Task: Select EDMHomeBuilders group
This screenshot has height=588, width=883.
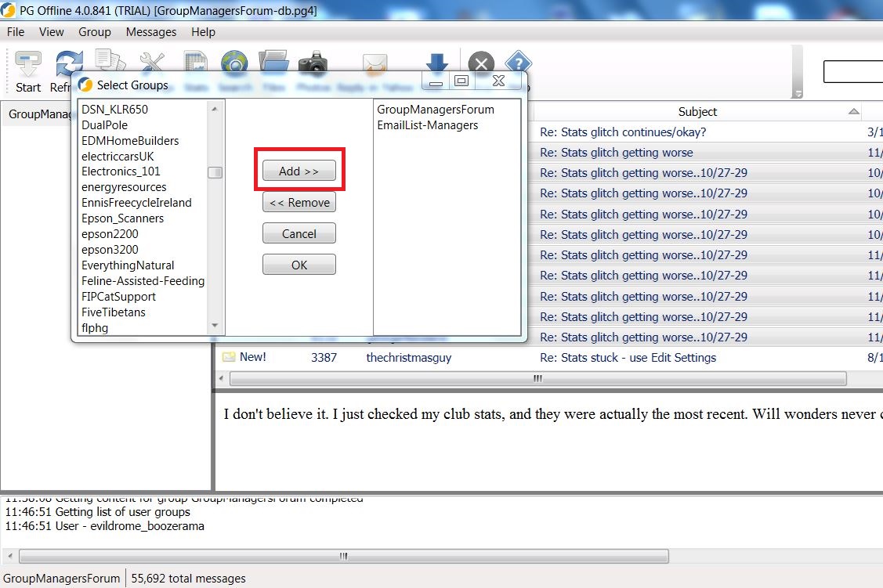Action: pos(130,141)
